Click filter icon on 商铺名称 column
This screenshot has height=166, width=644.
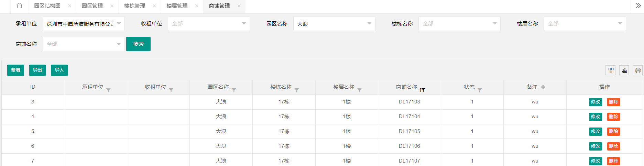[423, 90]
